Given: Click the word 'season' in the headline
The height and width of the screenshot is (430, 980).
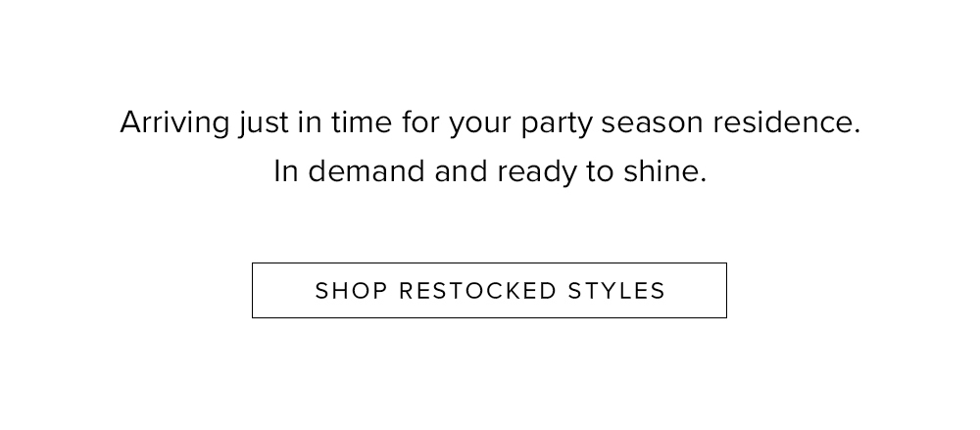Looking at the screenshot, I should pyautogui.click(x=652, y=124).
